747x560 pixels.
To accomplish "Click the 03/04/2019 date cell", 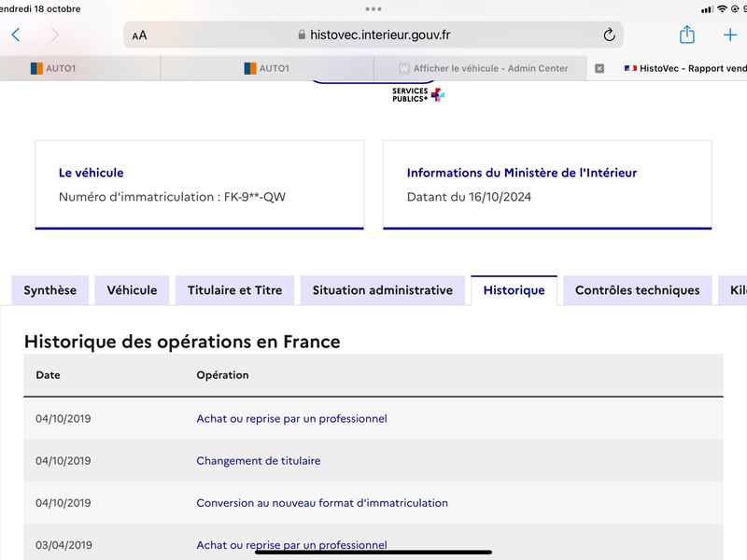I will pos(63,545).
